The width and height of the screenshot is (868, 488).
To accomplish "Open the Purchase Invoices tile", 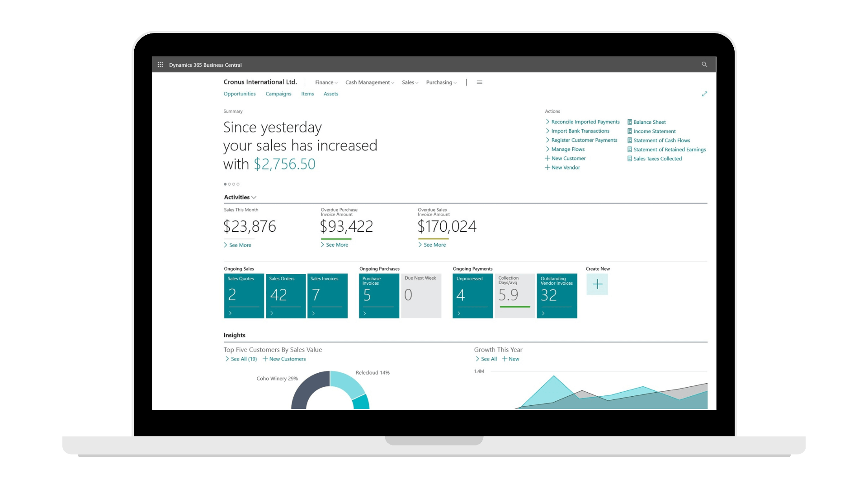I will point(379,296).
